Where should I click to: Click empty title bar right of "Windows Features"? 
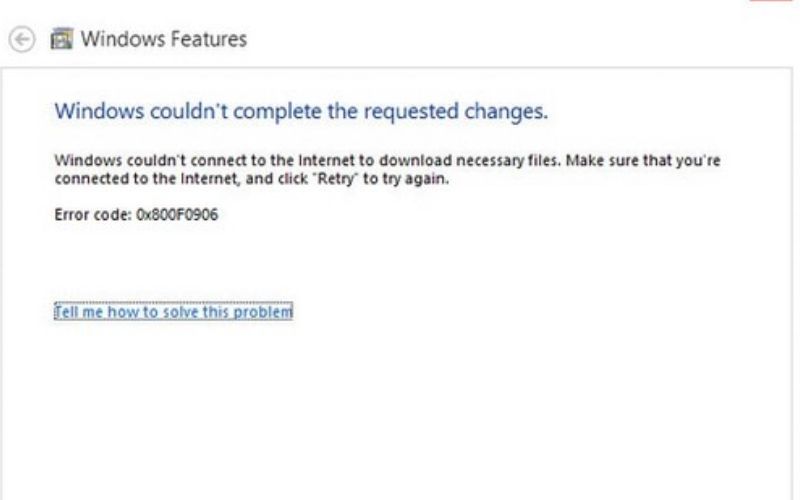(x=500, y=40)
